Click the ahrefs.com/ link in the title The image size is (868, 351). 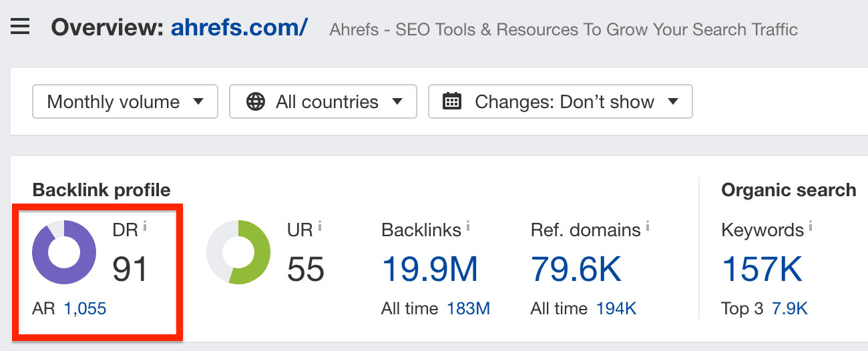tap(239, 28)
